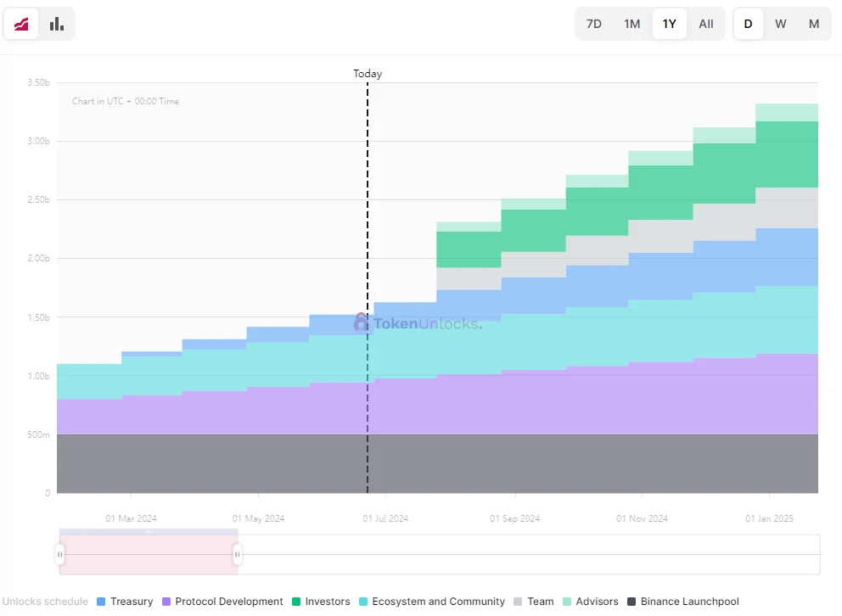
Task: Set weekly granularity with W
Action: pos(781,24)
